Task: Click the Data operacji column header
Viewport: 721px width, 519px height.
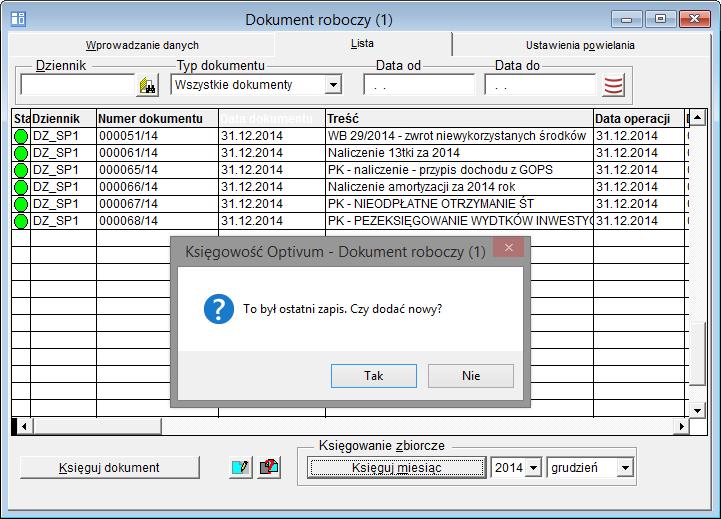Action: coord(639,119)
